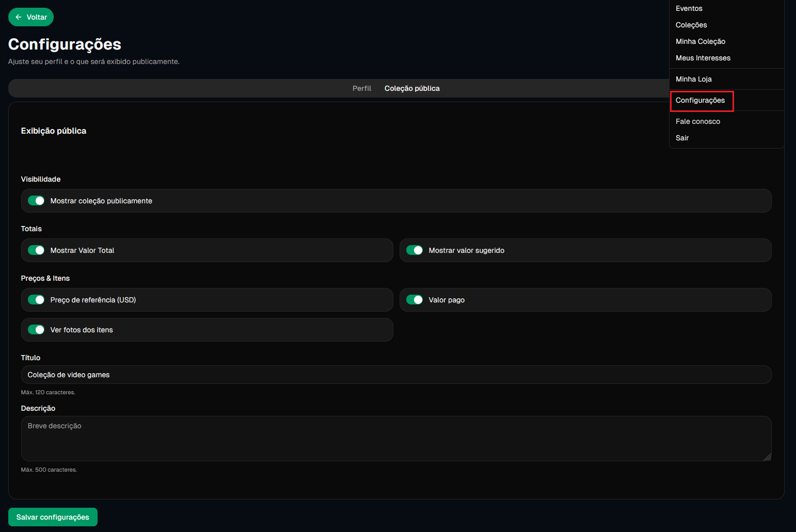Screen dimensions: 796x532
Task: Select Eventos from the menu
Action: point(689,8)
